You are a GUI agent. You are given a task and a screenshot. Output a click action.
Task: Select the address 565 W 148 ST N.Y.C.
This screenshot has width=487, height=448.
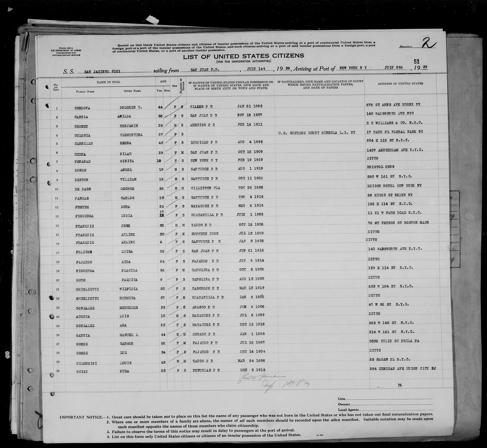tap(391, 323)
